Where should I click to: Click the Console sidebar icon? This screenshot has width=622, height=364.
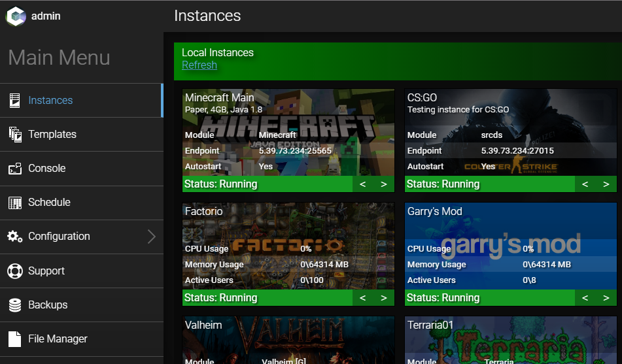tap(15, 169)
